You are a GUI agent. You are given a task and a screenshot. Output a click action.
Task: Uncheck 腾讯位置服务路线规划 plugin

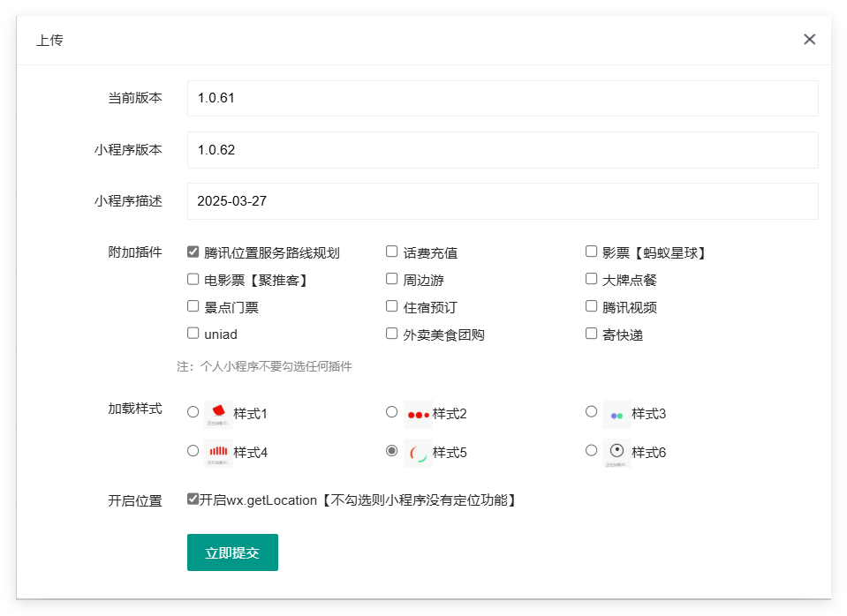[x=193, y=252]
